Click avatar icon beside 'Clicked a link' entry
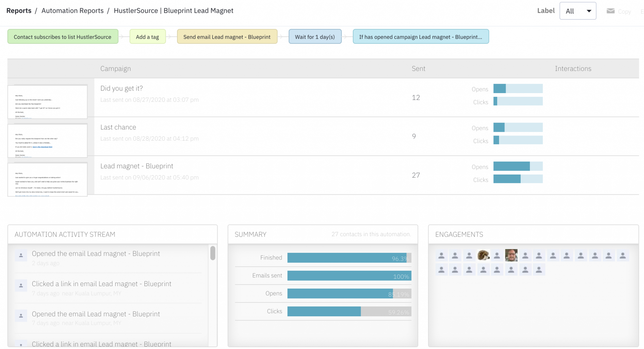 tap(21, 285)
